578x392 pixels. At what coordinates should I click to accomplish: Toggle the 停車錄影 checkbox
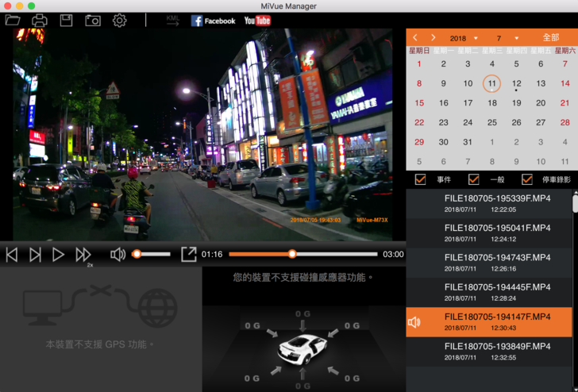click(527, 179)
